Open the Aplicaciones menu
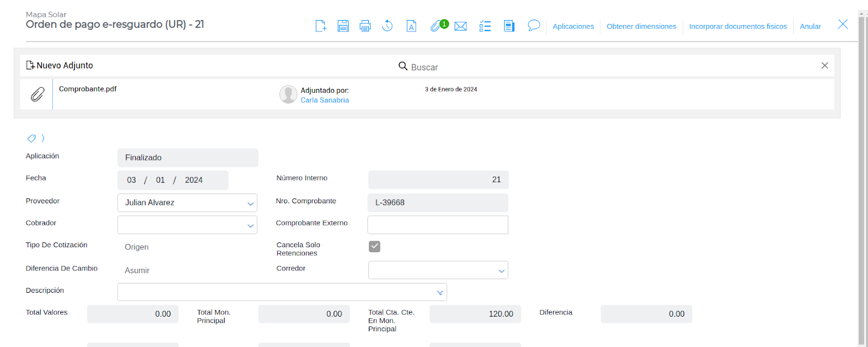 click(x=573, y=27)
